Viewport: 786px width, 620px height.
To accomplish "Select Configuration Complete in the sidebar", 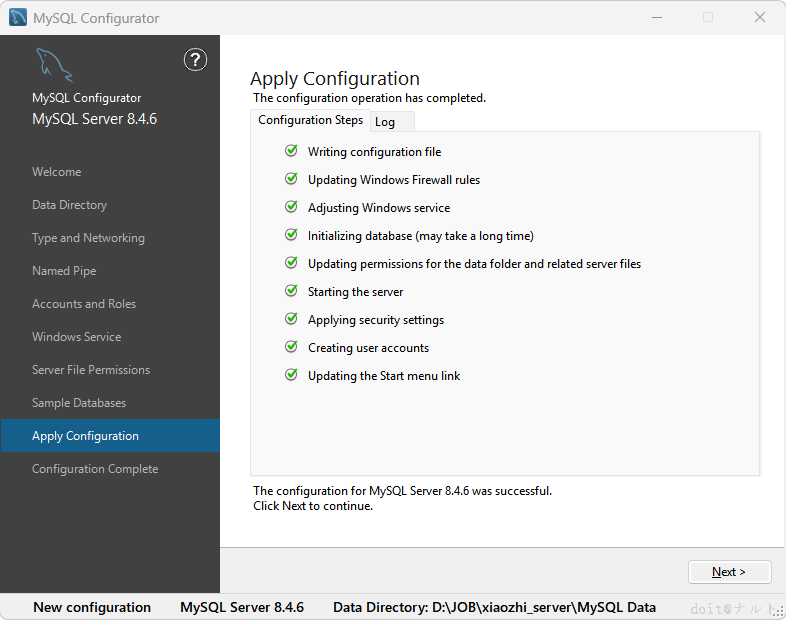I will (95, 469).
